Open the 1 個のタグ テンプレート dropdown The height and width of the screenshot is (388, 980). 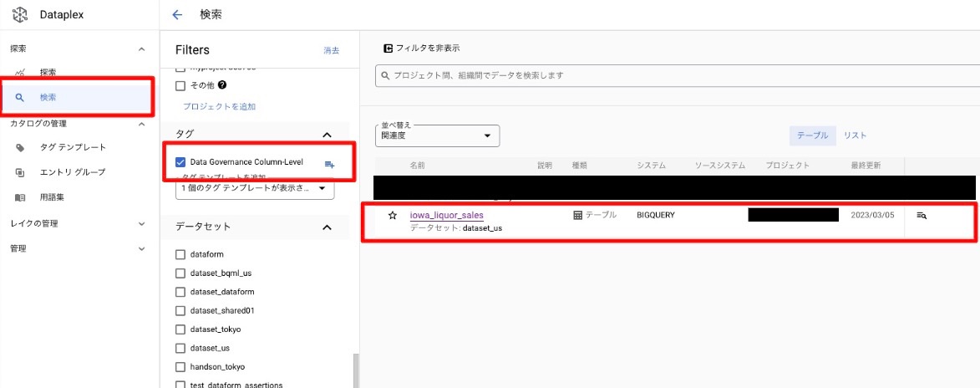pyautogui.click(x=255, y=188)
